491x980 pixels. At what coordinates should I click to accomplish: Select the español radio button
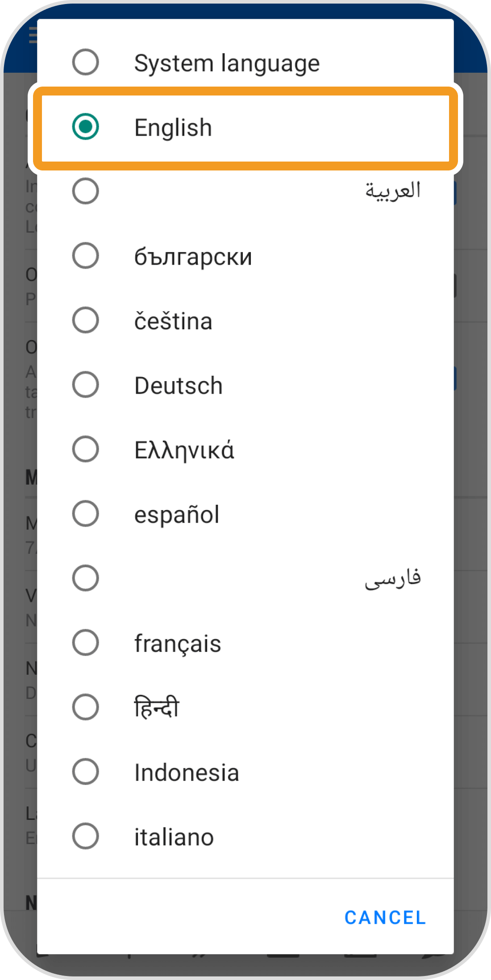pyautogui.click(x=85, y=514)
